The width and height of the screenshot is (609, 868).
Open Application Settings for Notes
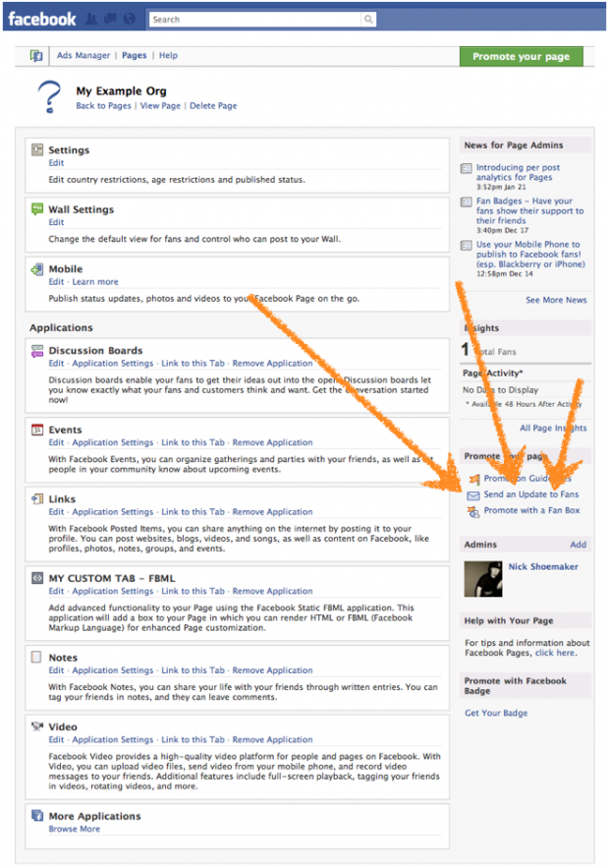pyautogui.click(x=112, y=669)
